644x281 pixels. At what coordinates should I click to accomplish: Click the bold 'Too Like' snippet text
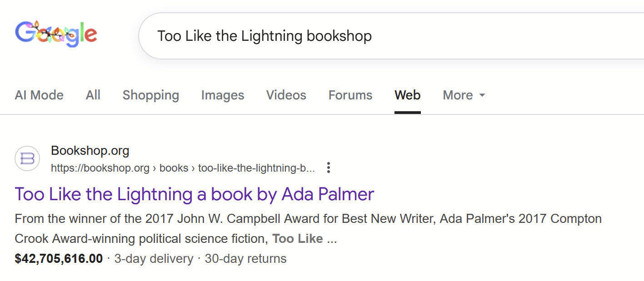coord(298,239)
